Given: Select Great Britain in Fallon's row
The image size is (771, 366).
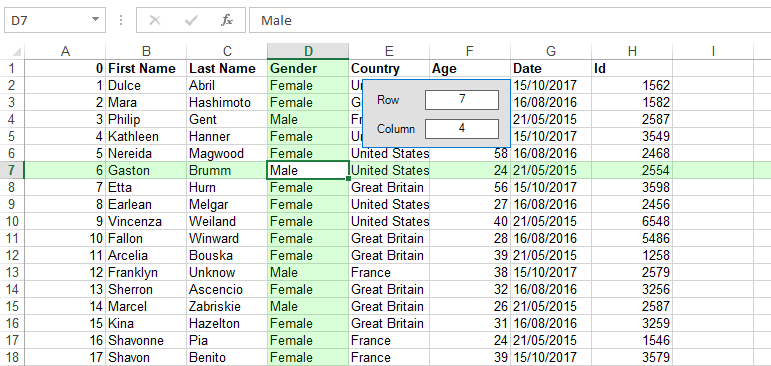Looking at the screenshot, I should tap(389, 239).
